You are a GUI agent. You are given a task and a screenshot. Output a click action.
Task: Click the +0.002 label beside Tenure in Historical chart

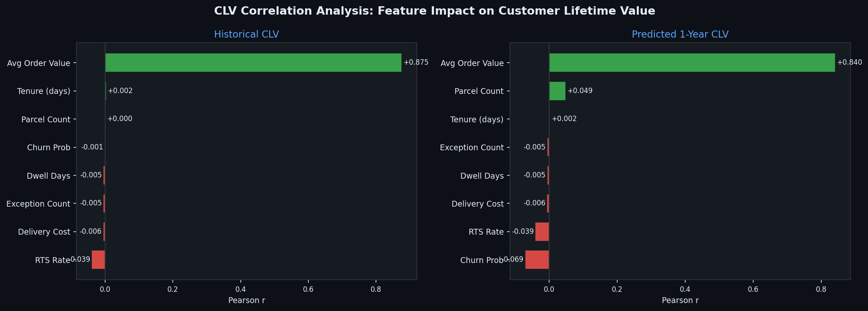tap(120, 91)
